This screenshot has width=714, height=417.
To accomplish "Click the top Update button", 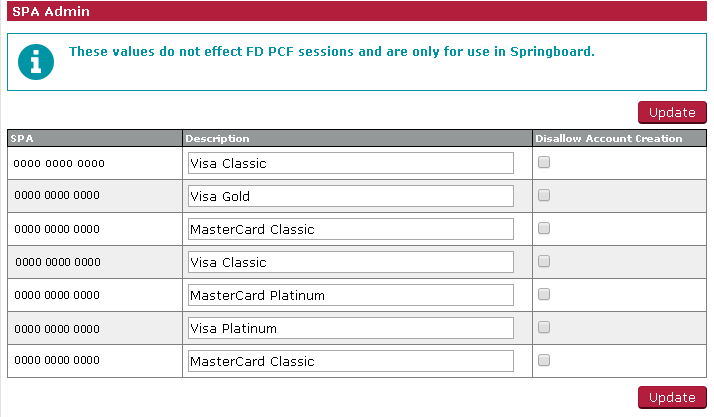I will click(x=672, y=112).
